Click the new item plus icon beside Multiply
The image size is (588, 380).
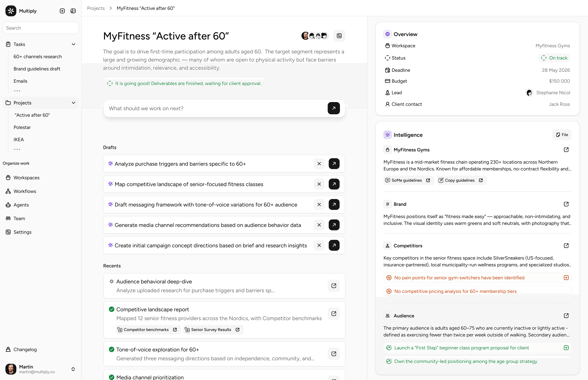coord(62,11)
